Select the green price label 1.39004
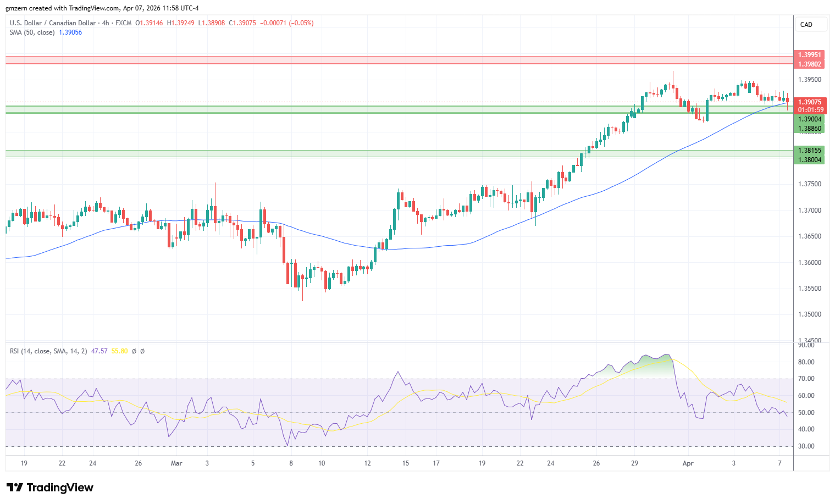Image resolution: width=835 pixels, height=504 pixels. pyautogui.click(x=809, y=119)
